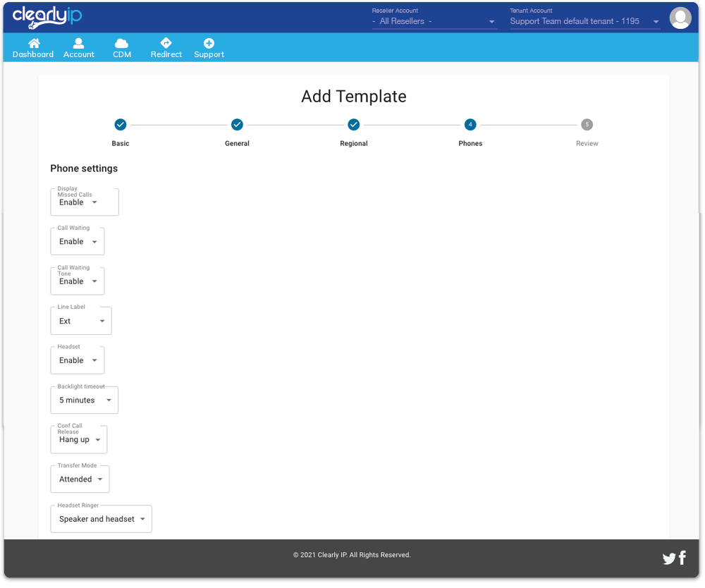Change the Transfer Mode dropdown
Image resolution: width=705 pixels, height=588 pixels.
click(x=80, y=479)
